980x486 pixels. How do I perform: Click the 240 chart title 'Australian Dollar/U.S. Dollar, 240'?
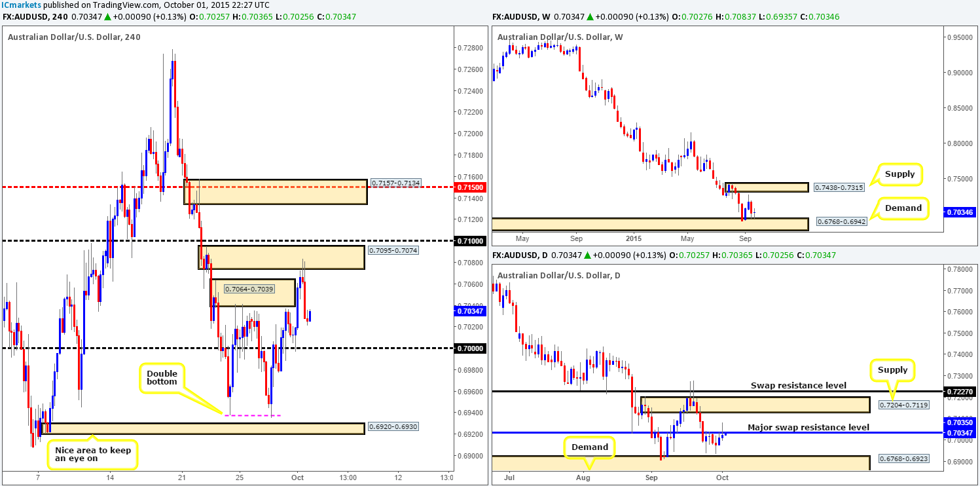click(74, 37)
